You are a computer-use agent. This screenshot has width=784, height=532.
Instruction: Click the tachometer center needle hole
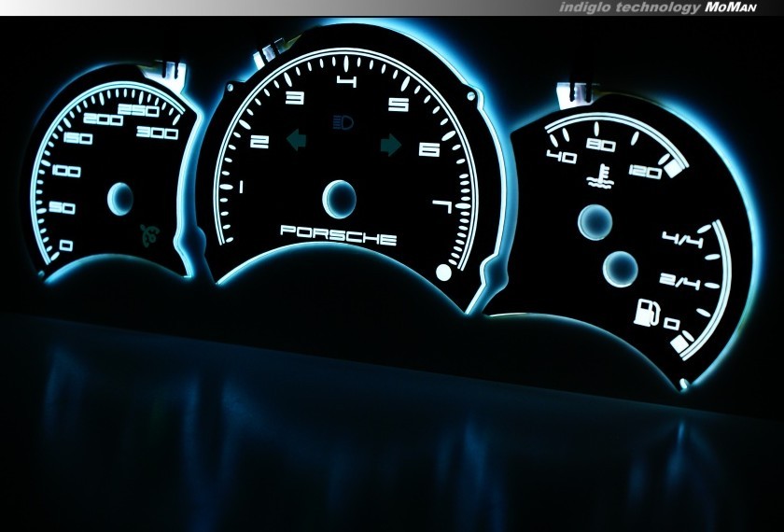340,197
